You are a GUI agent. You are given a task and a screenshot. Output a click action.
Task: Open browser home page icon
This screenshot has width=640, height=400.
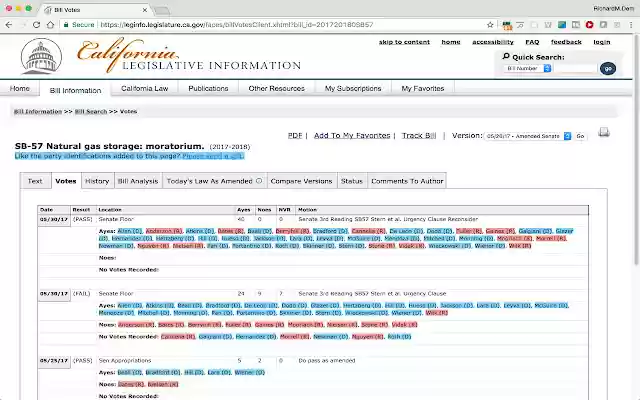[x=50, y=25]
